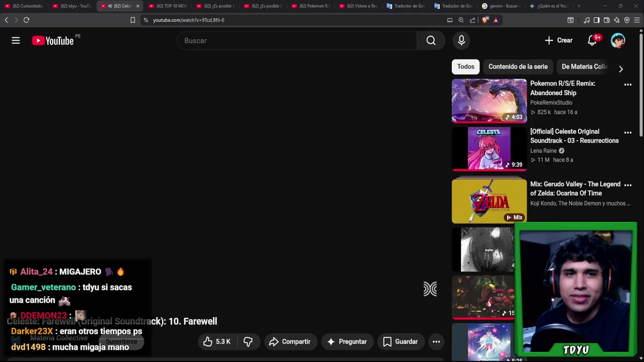This screenshot has height=362, width=644.
Task: Click in the Buscar search field
Action: point(297,41)
